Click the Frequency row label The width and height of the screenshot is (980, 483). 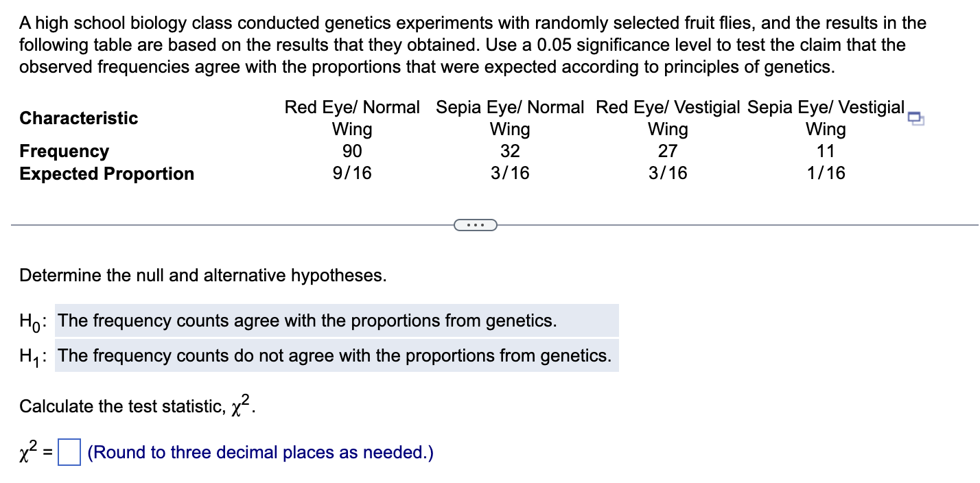[x=65, y=151]
